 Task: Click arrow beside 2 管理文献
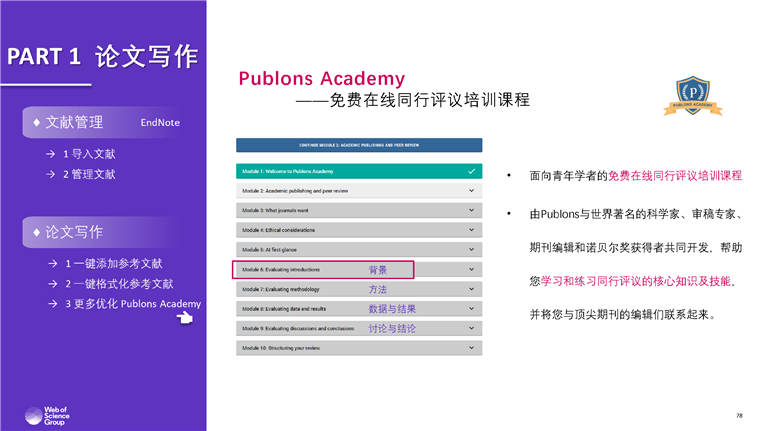50,174
